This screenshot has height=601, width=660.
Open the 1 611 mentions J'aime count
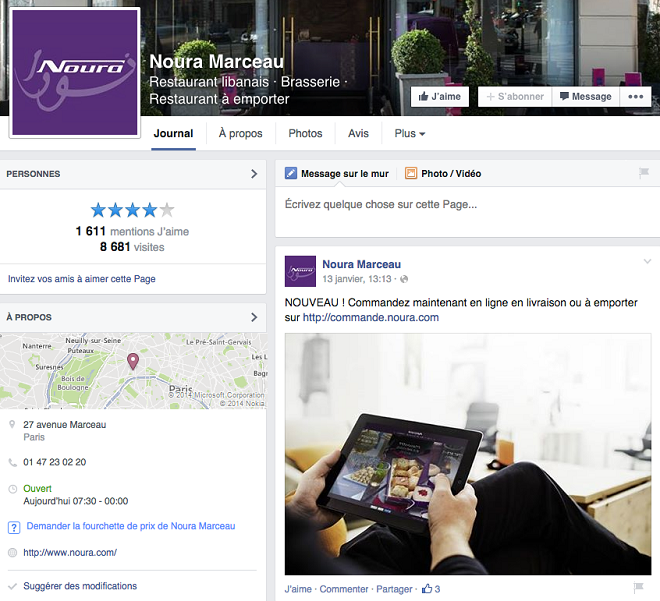point(132,231)
